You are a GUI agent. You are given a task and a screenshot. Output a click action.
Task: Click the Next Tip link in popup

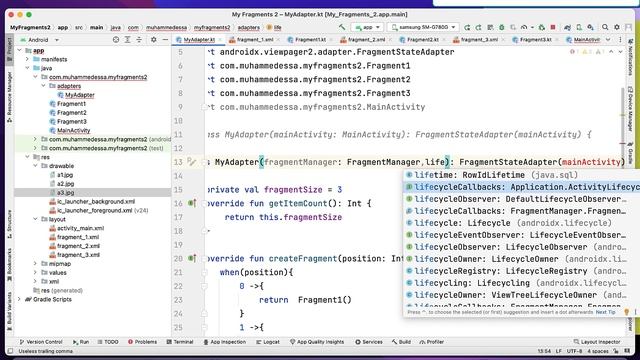click(605, 312)
